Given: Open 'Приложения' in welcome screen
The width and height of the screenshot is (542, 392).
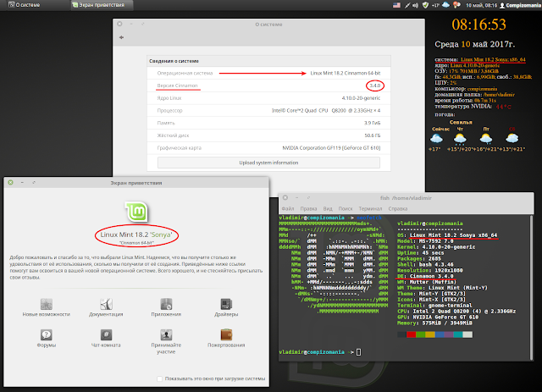Looking at the screenshot, I should tap(166, 307).
